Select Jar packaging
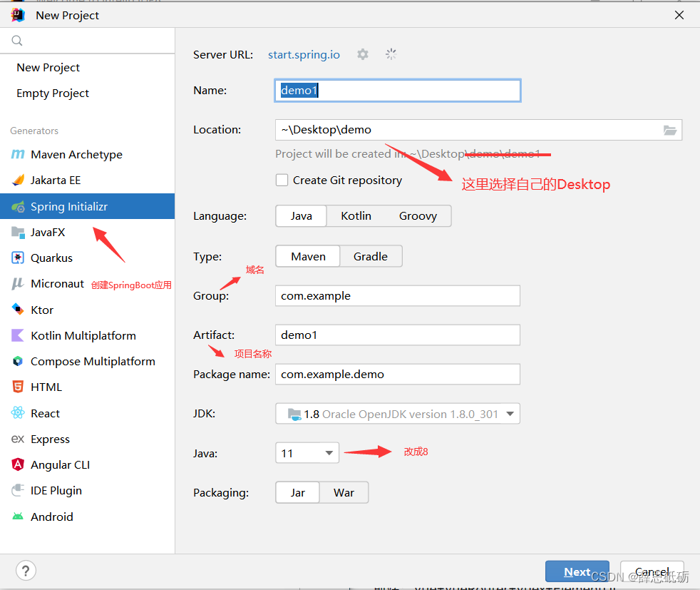Image resolution: width=700 pixels, height=590 pixels. [298, 493]
